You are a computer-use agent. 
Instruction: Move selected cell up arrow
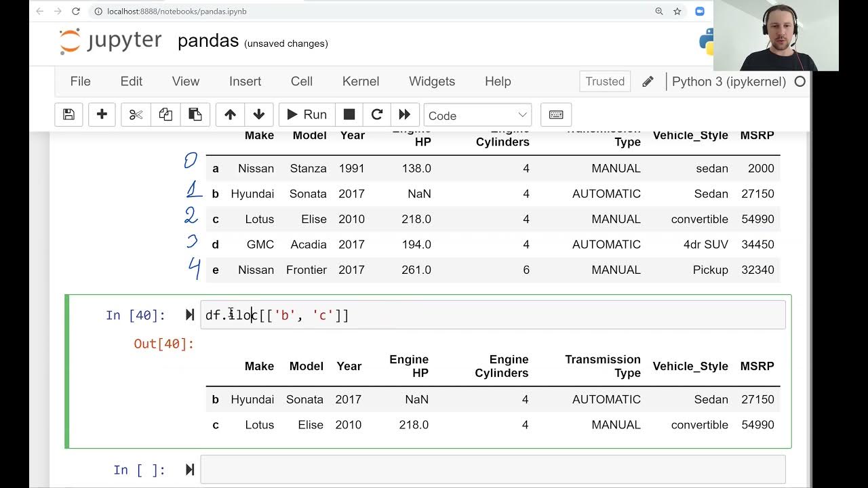click(x=230, y=115)
